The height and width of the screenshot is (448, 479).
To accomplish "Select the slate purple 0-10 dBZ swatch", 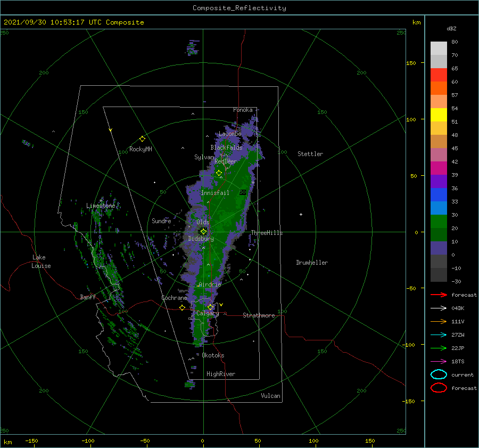I will (439, 248).
